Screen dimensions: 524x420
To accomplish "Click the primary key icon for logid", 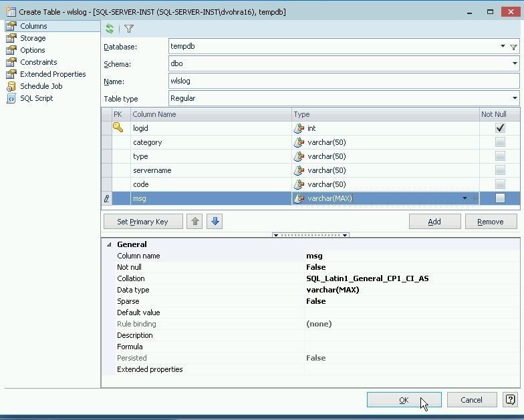I will pos(118,128).
